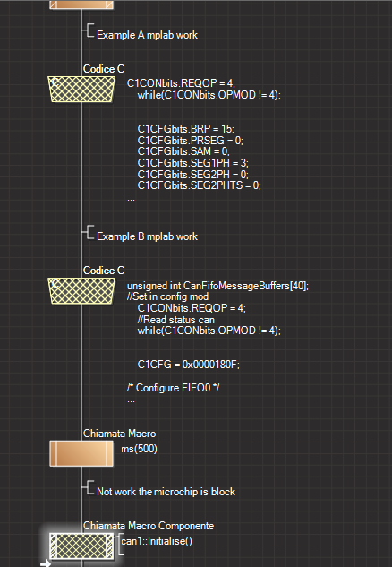The image size is (392, 567).
Task: Click the can1::Initialise() text label
Action: click(157, 541)
